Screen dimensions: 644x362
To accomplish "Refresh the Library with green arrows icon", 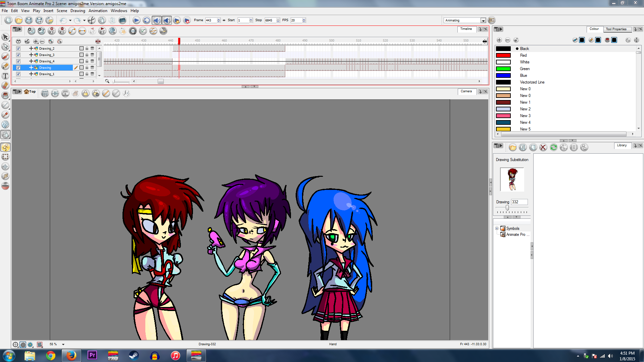I will pos(553,147).
